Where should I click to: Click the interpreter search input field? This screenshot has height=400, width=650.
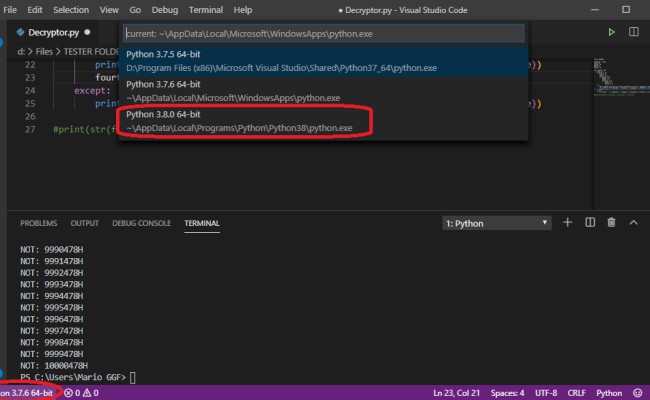pos(324,34)
